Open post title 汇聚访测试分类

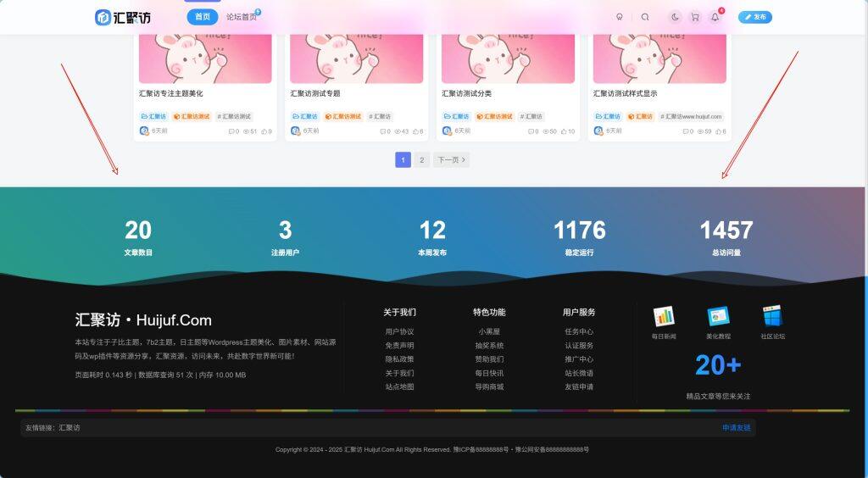coord(467,93)
